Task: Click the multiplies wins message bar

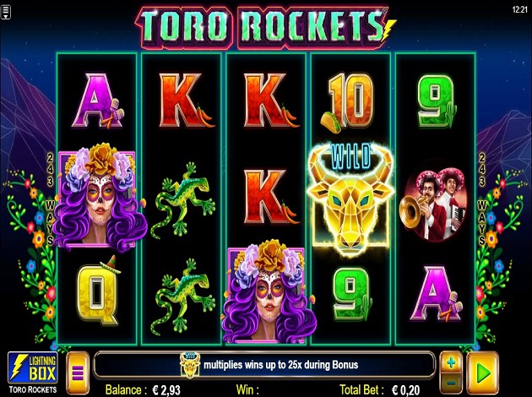Action: click(264, 365)
